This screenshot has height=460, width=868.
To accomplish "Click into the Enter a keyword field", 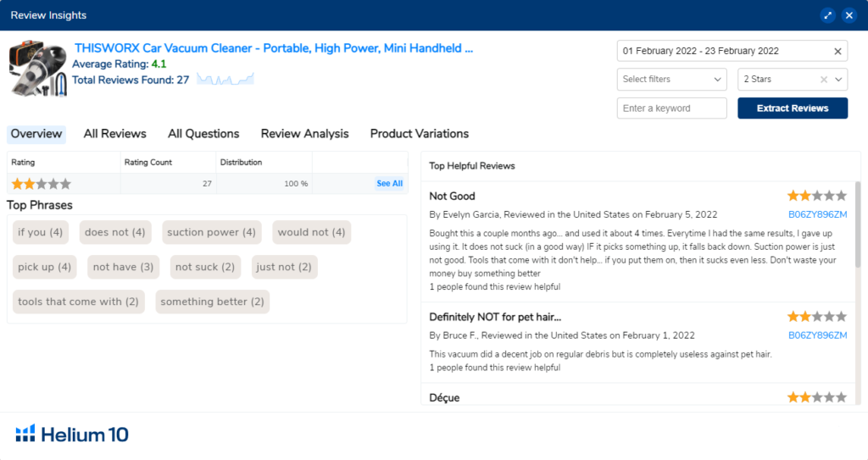I will pyautogui.click(x=671, y=108).
